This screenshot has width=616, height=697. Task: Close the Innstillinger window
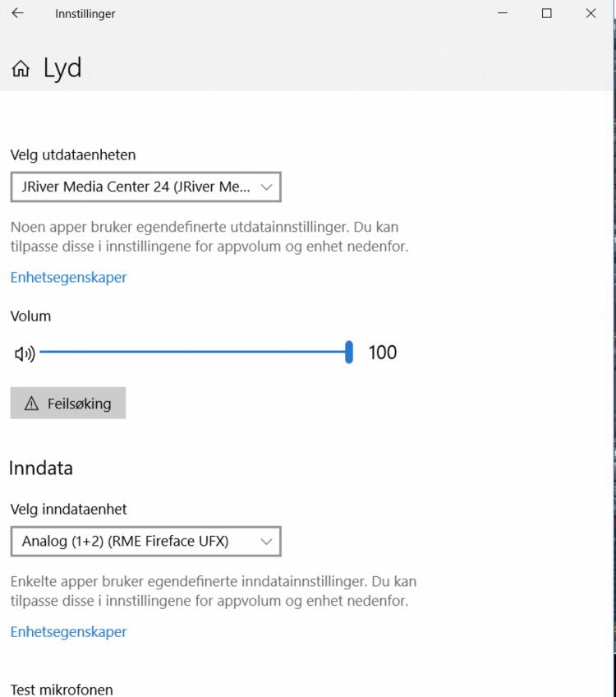tap(591, 14)
